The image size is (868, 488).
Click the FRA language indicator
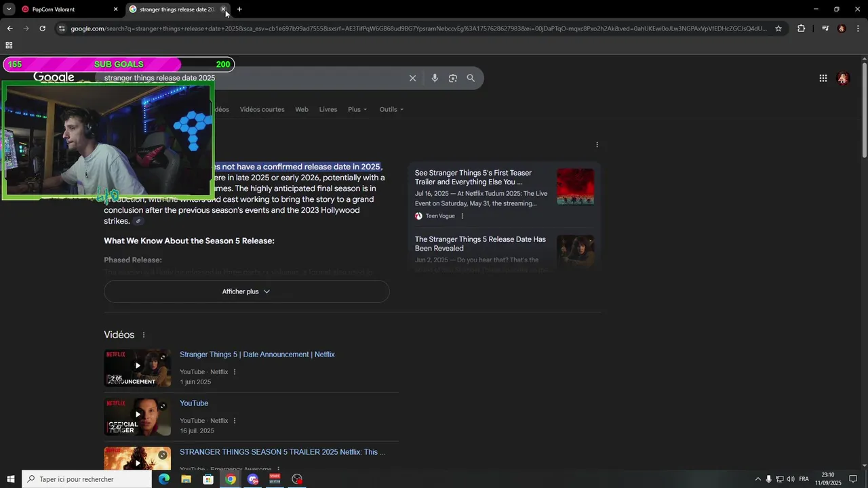tap(804, 479)
